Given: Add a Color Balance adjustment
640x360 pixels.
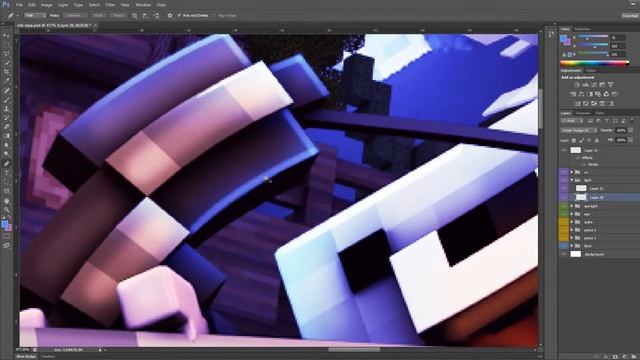Looking at the screenshot, I should pyautogui.click(x=581, y=94).
